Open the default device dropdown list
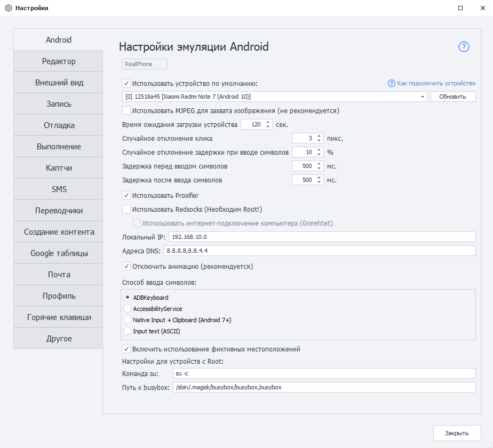 coord(423,97)
